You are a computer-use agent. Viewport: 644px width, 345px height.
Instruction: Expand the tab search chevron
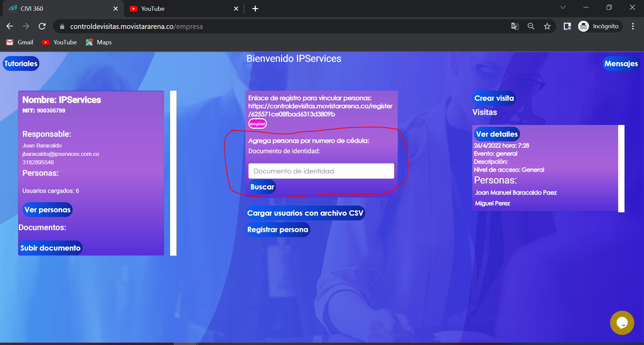point(563,7)
